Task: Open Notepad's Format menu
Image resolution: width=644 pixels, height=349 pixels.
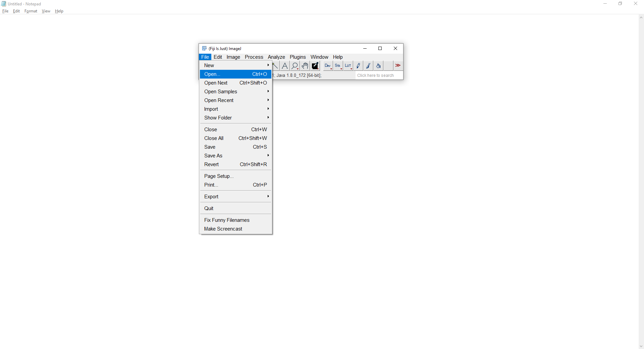Action: point(31,11)
